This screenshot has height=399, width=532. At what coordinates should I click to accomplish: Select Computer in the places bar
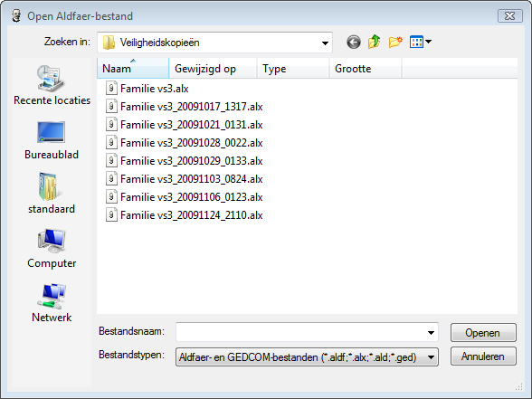52,249
